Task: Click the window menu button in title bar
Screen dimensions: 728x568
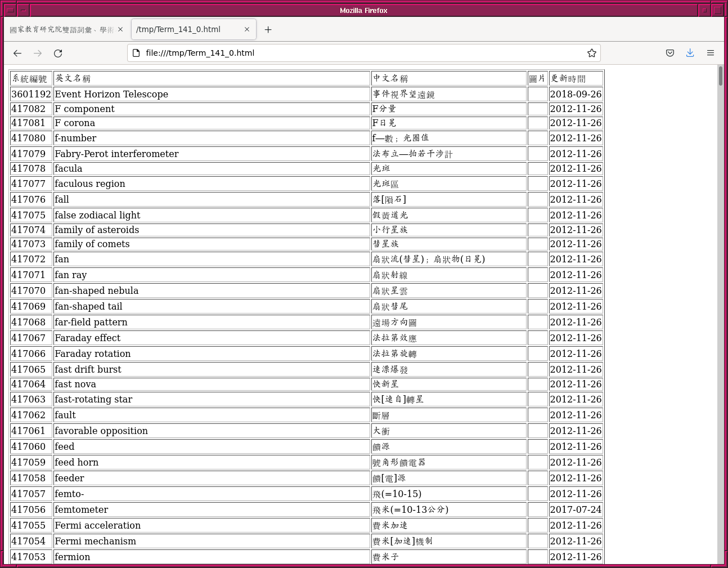Action: [10, 10]
